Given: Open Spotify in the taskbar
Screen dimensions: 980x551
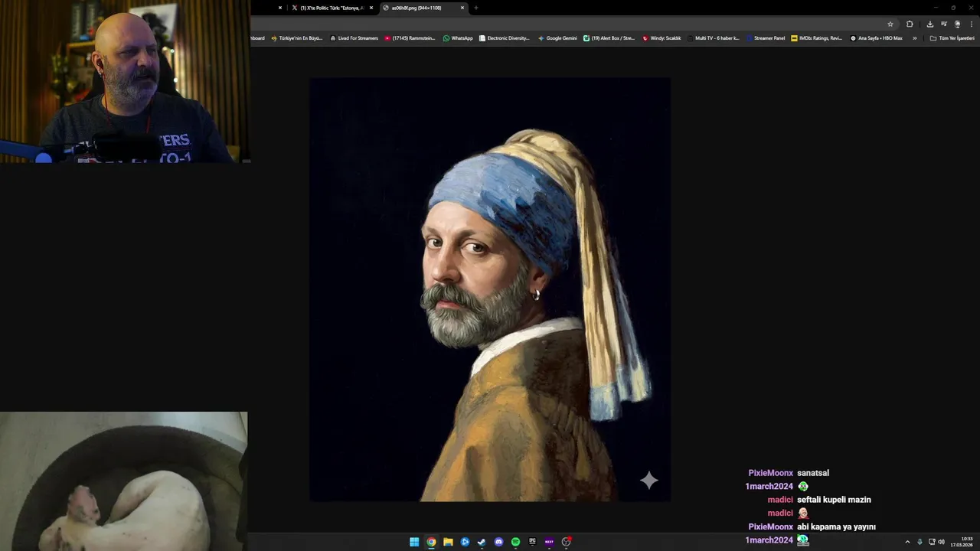Looking at the screenshot, I should (x=515, y=542).
